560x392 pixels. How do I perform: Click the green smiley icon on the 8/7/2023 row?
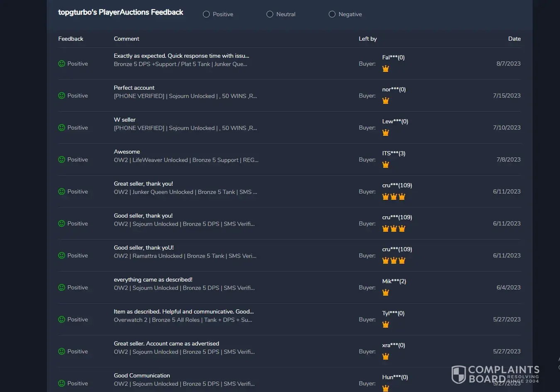tap(61, 64)
